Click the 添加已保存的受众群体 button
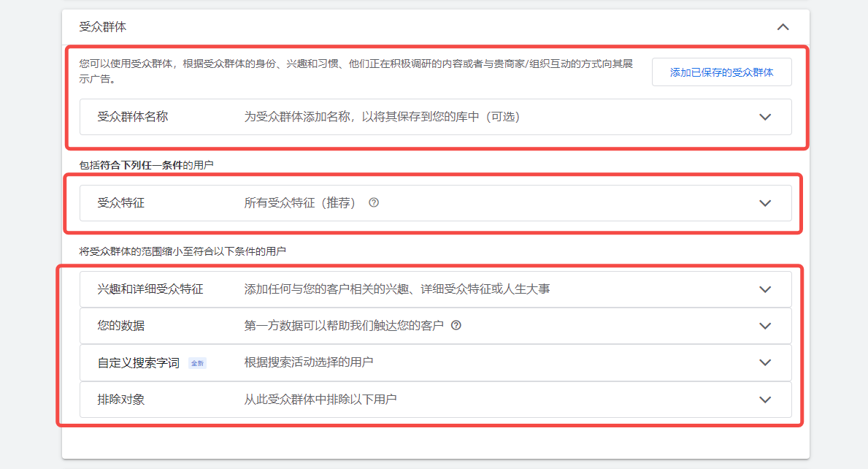This screenshot has width=868, height=469. pyautogui.click(x=721, y=72)
